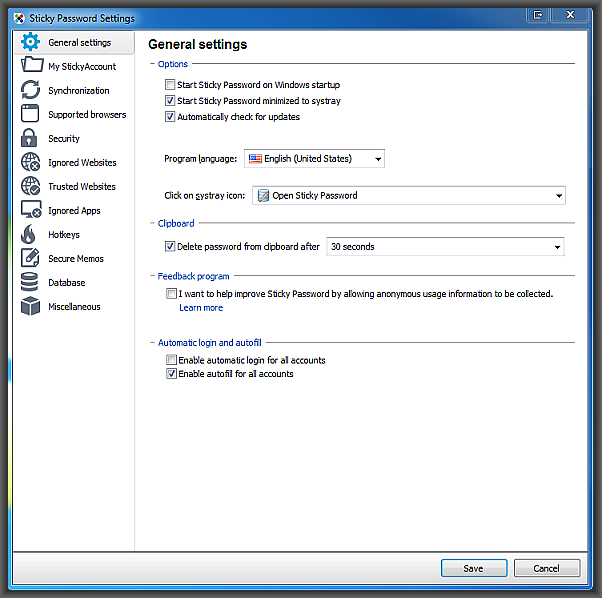Open the Click on systray icon dropdown
The height and width of the screenshot is (598, 602).
pyautogui.click(x=408, y=195)
